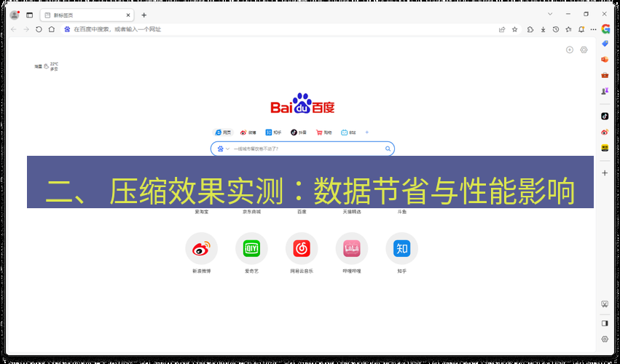Image resolution: width=620 pixels, height=364 pixels.
Task: Open the weather widget showing 22°C
Action: [46, 66]
